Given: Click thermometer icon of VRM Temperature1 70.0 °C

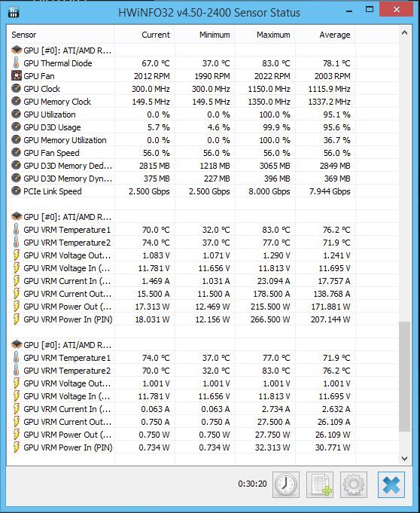Looking at the screenshot, I should click(x=16, y=229).
